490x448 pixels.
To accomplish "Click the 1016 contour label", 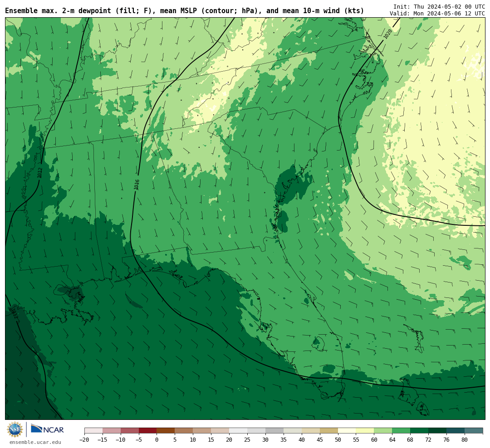I will coord(136,184).
